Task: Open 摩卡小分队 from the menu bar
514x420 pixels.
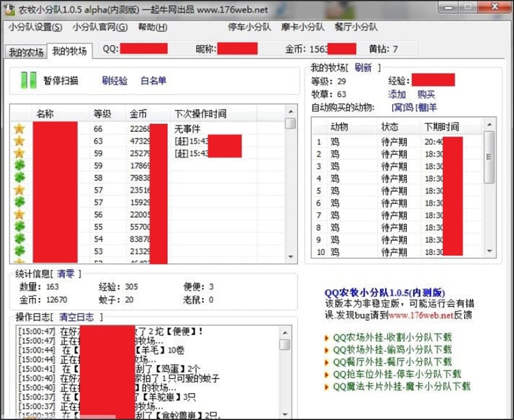Action: (x=303, y=27)
